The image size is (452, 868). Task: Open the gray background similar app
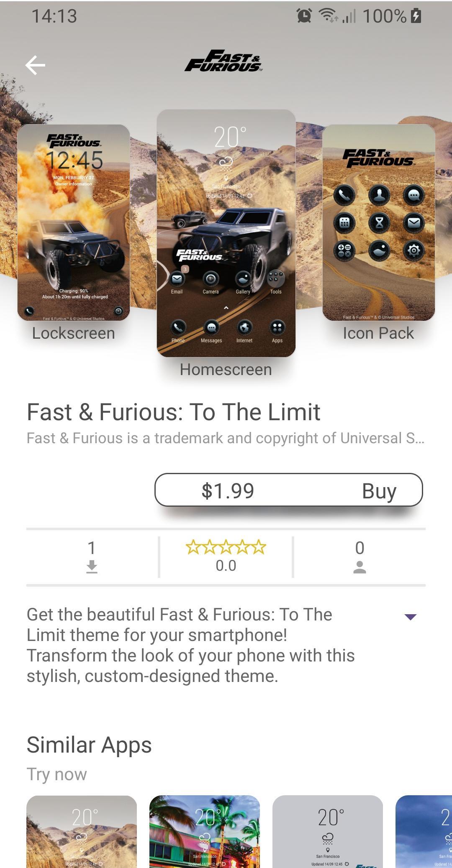[328, 832]
